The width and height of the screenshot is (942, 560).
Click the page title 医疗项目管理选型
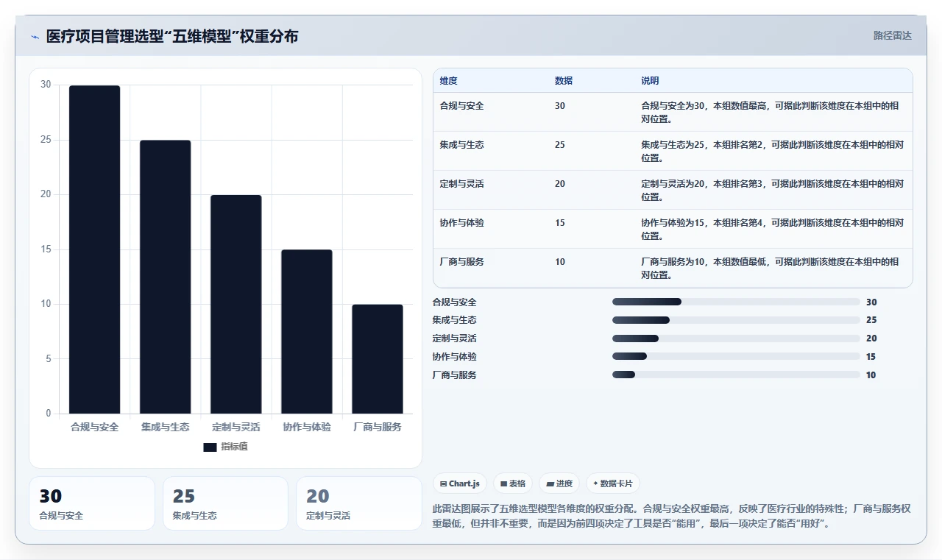point(172,36)
